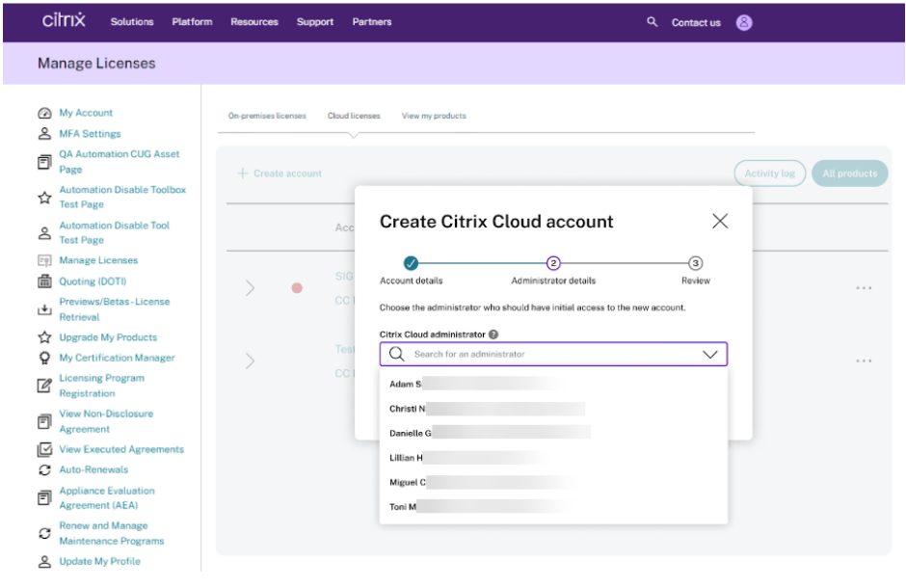The height and width of the screenshot is (588, 906).
Task: Open the user profile avatar icon
Action: 744,22
